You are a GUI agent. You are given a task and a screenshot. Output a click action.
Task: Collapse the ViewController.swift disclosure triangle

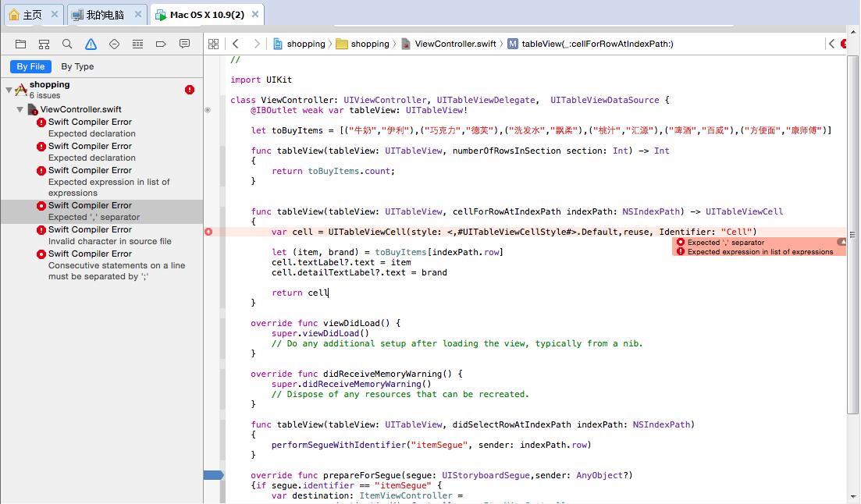coord(20,109)
